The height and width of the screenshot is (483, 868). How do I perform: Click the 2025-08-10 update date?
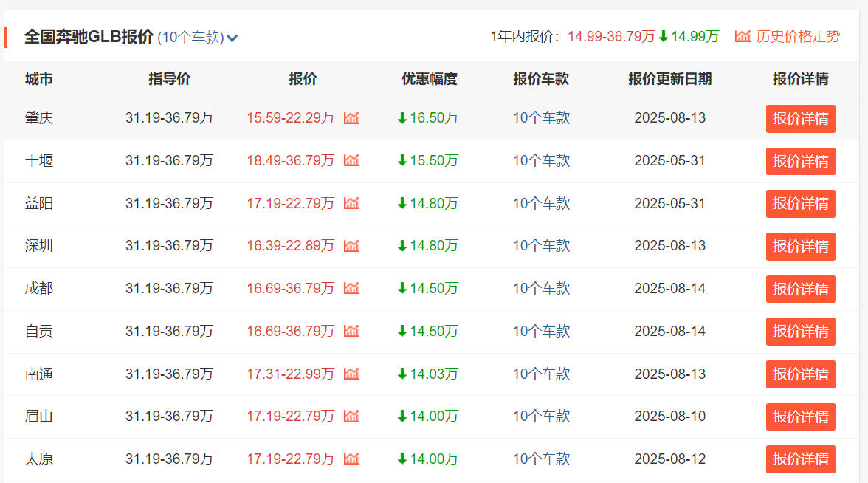670,416
